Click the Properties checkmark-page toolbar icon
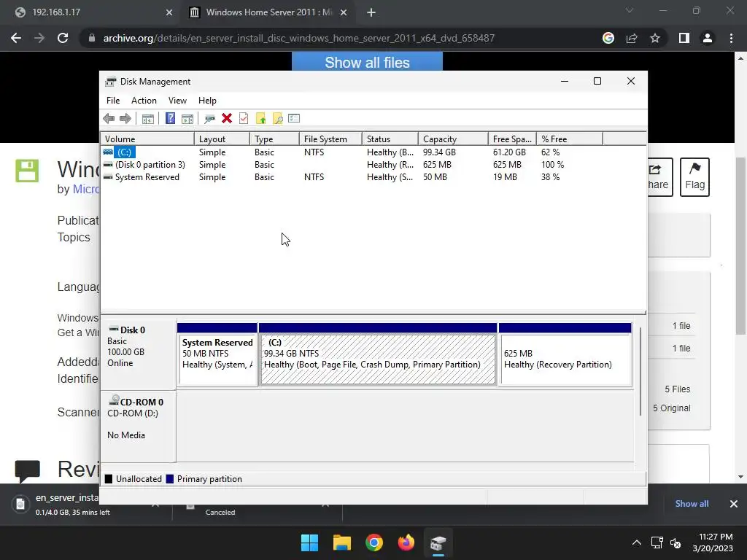Screen dimensions: 747x560 244,118
